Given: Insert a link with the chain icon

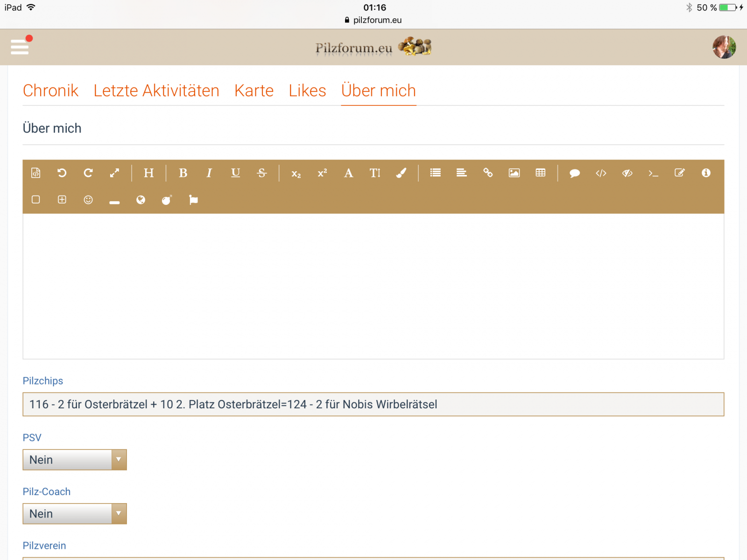Looking at the screenshot, I should pos(488,173).
